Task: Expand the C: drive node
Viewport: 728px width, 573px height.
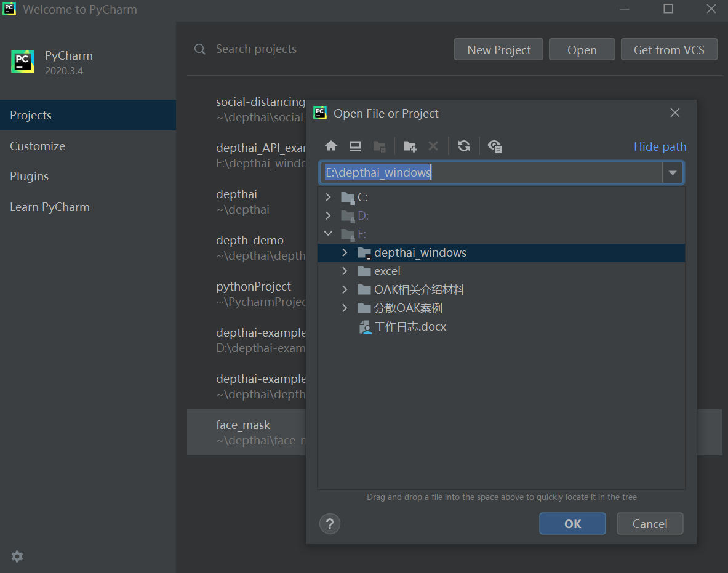Action: tap(328, 197)
